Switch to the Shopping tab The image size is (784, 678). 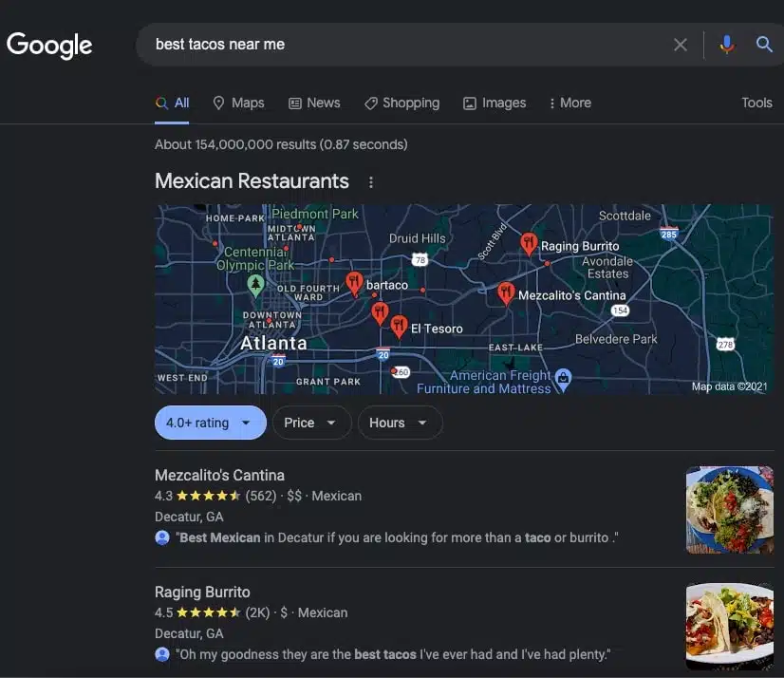(402, 104)
